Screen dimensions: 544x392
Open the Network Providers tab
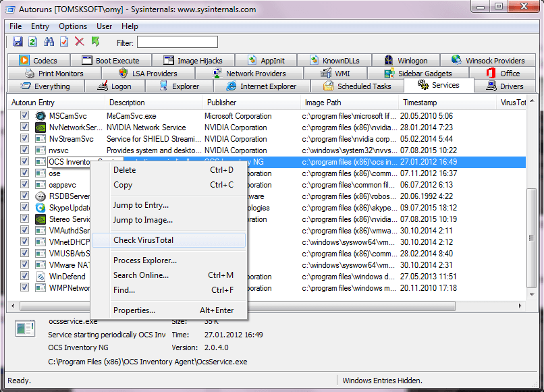(x=250, y=73)
